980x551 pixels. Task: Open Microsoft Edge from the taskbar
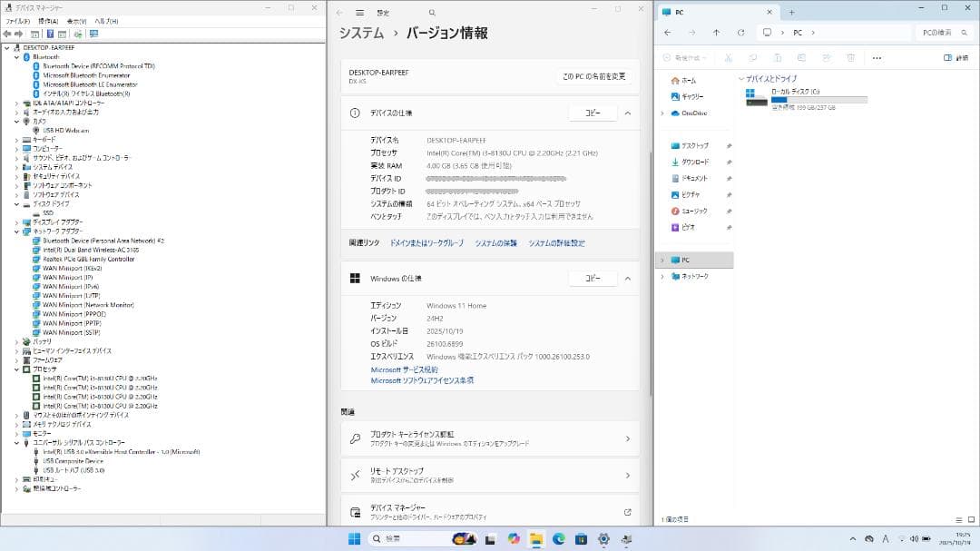[559, 539]
